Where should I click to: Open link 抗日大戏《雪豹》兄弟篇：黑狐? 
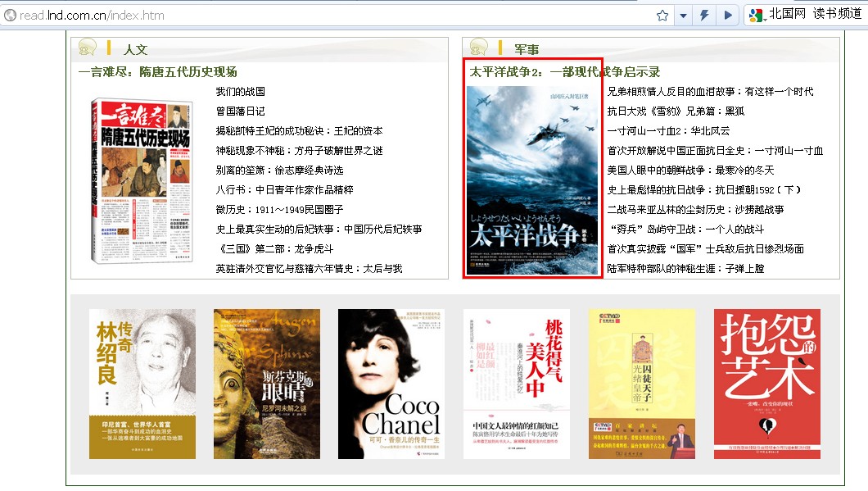coord(676,111)
